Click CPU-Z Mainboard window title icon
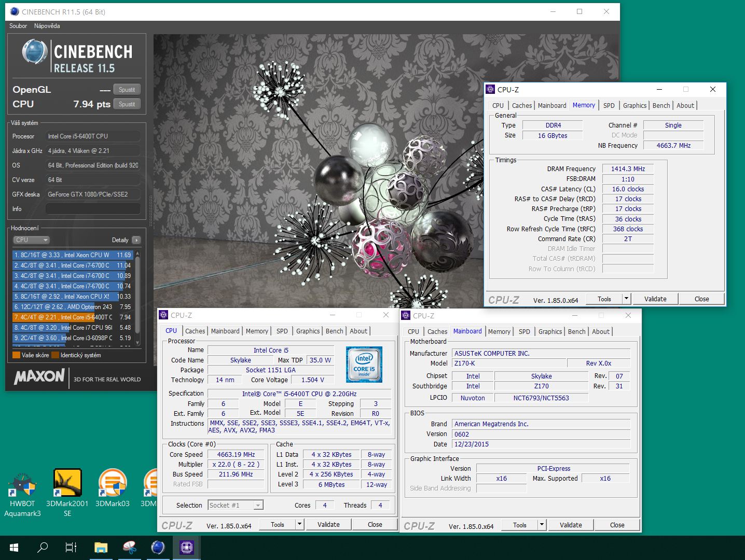The height and width of the screenshot is (560, 745). coord(406,315)
